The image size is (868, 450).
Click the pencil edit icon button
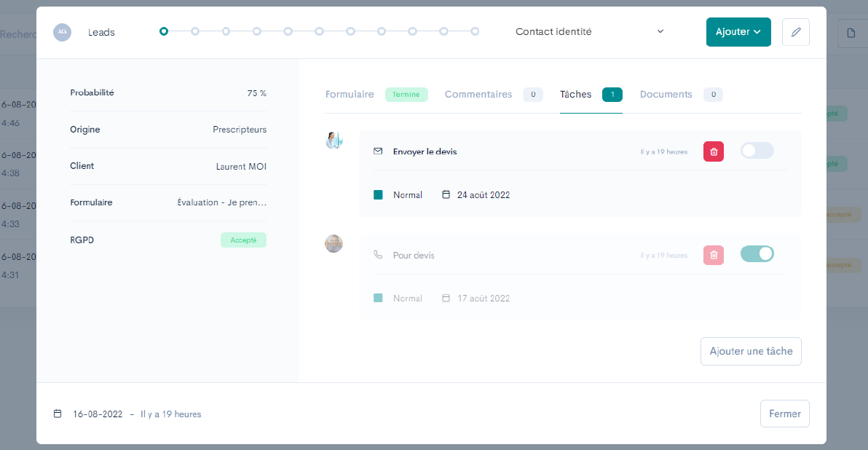[x=795, y=32]
